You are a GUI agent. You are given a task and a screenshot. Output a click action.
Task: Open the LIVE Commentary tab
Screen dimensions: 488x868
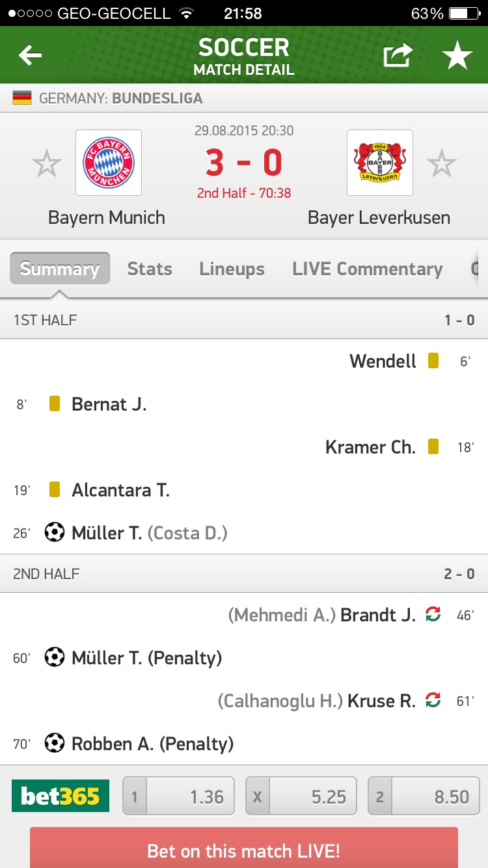(367, 269)
